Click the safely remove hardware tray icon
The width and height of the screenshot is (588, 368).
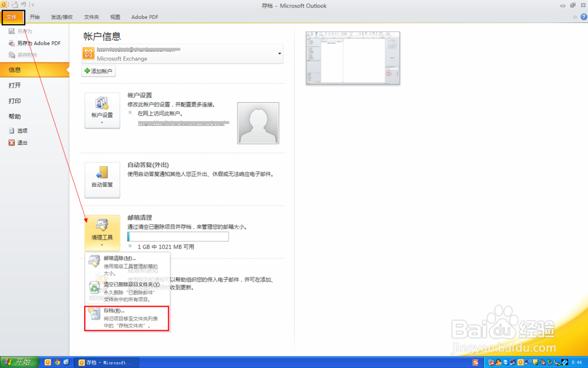click(549, 362)
